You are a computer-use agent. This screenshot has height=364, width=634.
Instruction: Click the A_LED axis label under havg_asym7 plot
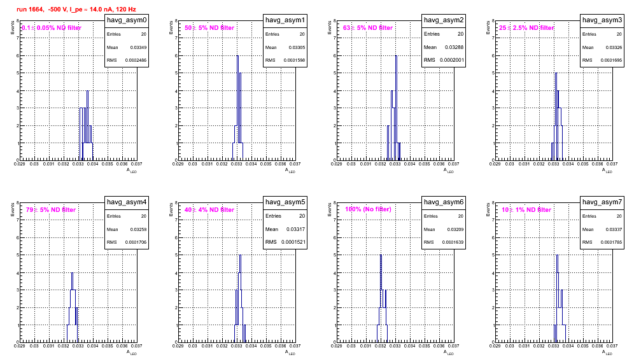point(607,353)
